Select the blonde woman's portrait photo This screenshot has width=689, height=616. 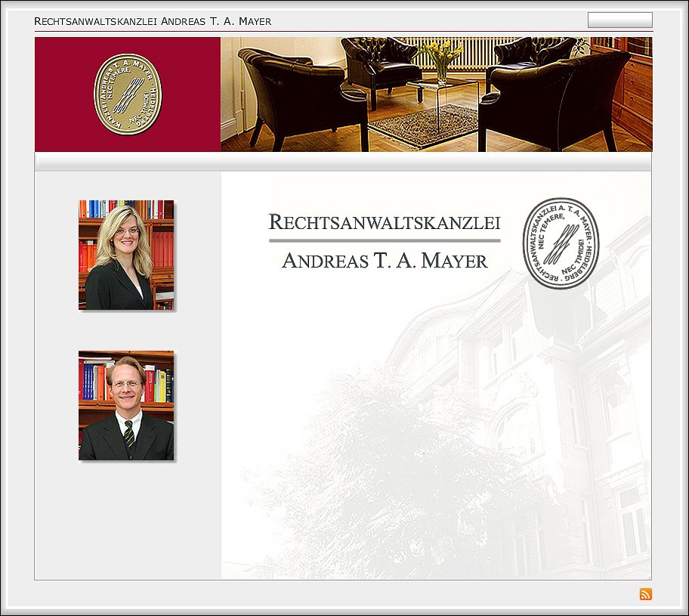(x=125, y=255)
